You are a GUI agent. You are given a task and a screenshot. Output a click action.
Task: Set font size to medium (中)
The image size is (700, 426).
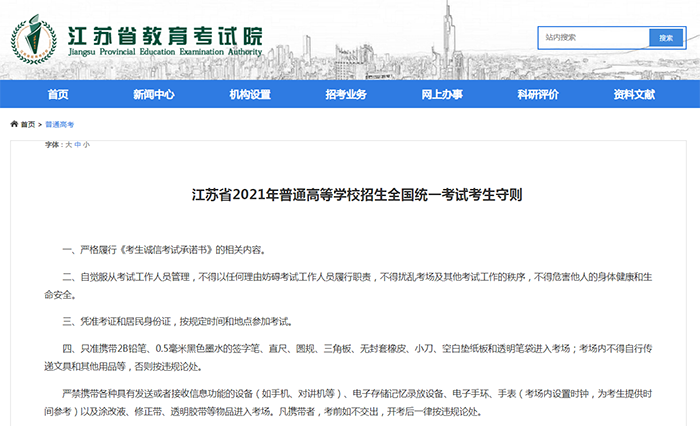[77, 145]
